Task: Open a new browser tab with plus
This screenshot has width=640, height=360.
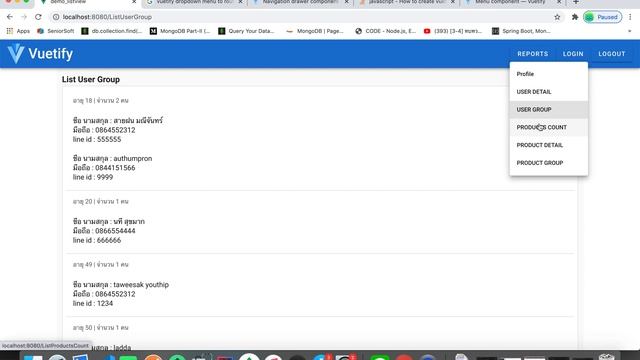Action: pyautogui.click(x=576, y=2)
